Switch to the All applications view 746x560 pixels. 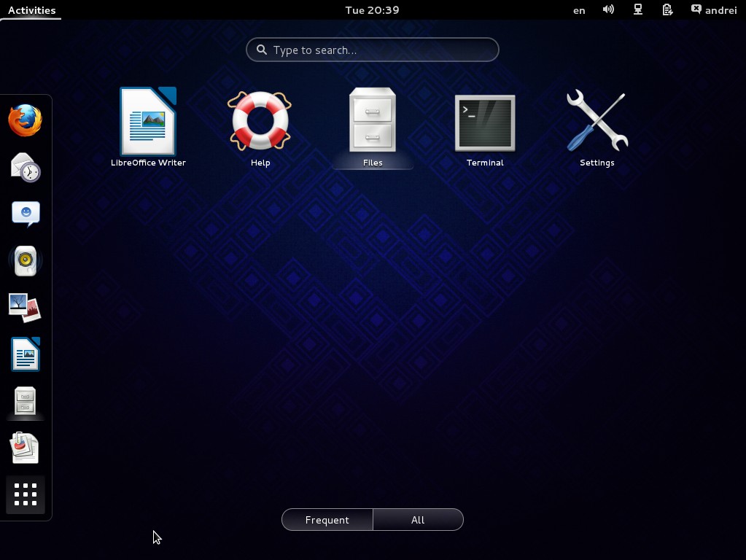[x=418, y=519]
